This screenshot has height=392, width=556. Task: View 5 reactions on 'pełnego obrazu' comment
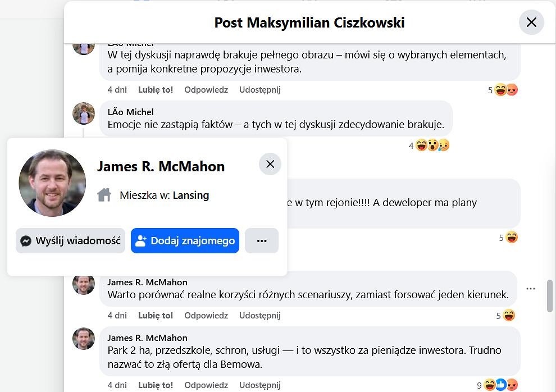tap(503, 90)
